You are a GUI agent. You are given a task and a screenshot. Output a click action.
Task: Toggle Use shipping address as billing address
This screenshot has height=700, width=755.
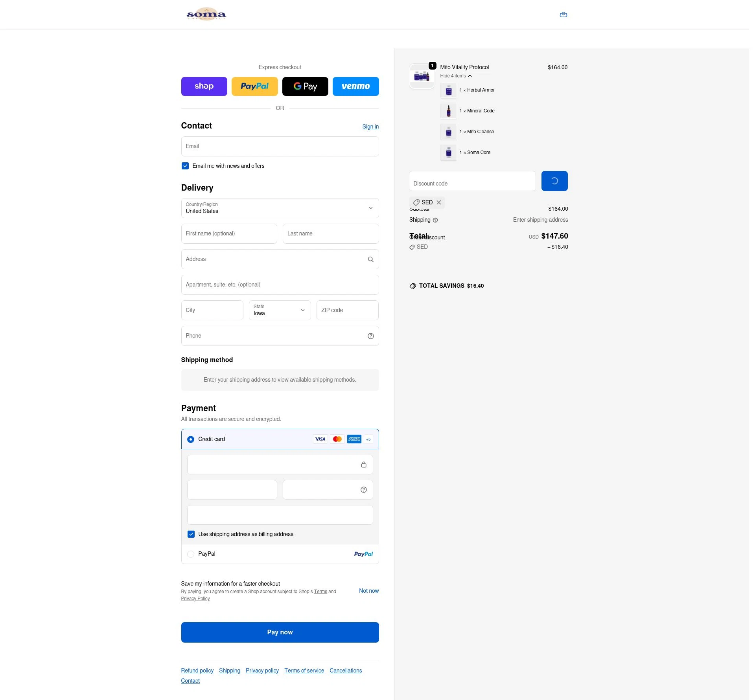tap(191, 534)
